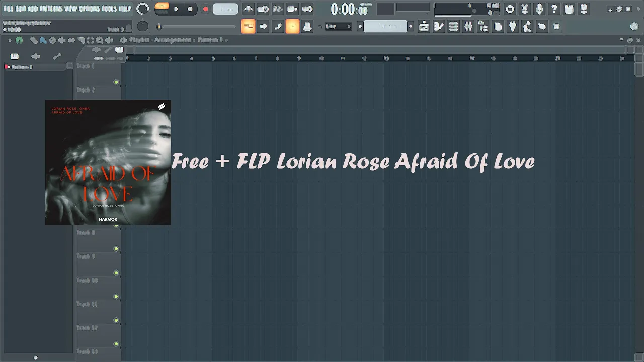Open the touch controller icon

tap(541, 26)
